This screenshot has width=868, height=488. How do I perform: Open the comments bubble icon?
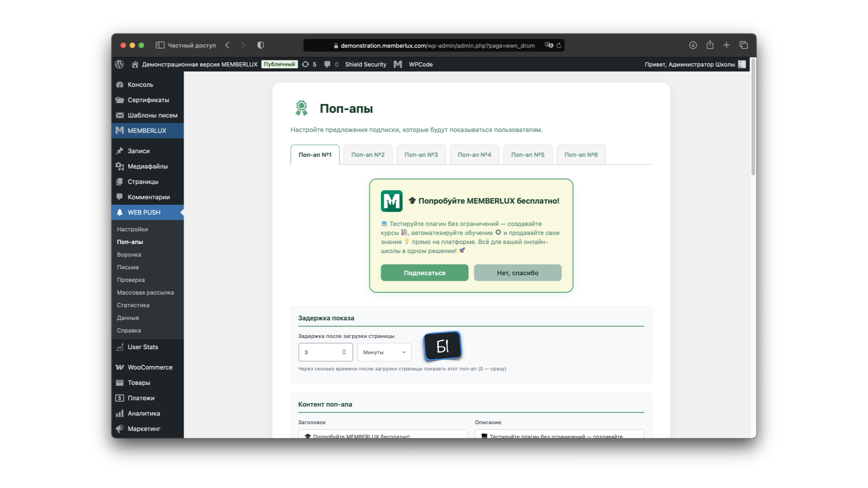[327, 64]
